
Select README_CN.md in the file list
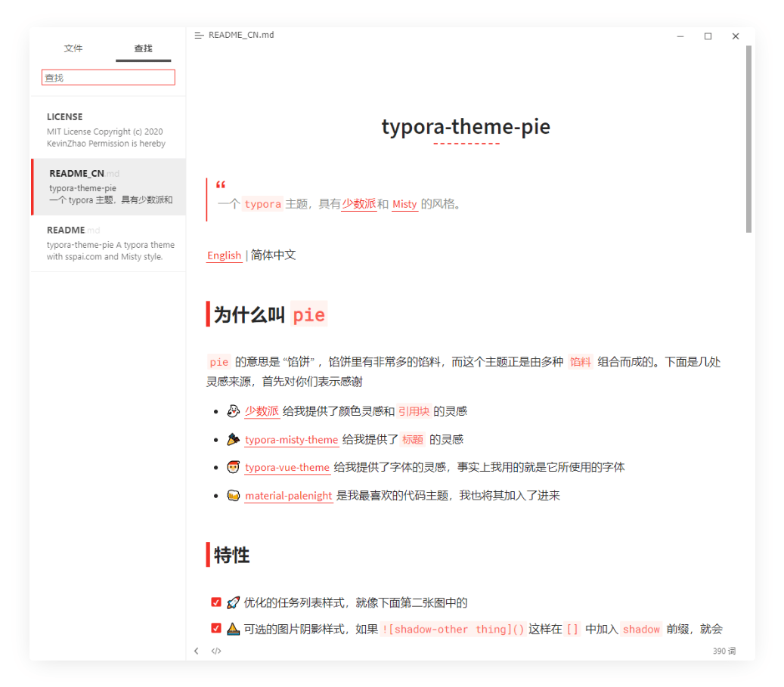click(x=108, y=187)
